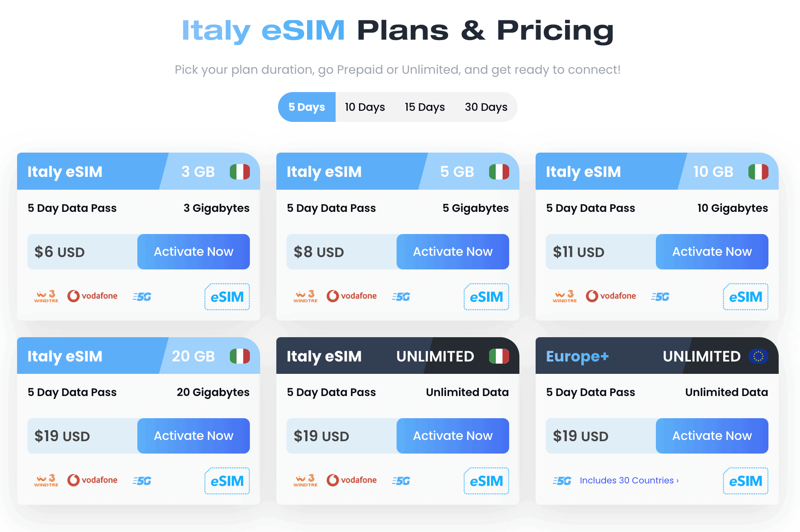Activate the Europe+ Unlimited plan
The height and width of the screenshot is (532, 800).
[x=712, y=436]
